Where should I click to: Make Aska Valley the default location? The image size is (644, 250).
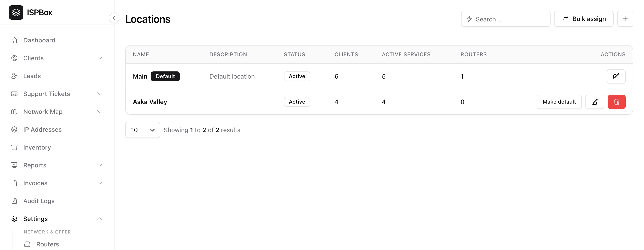click(559, 102)
